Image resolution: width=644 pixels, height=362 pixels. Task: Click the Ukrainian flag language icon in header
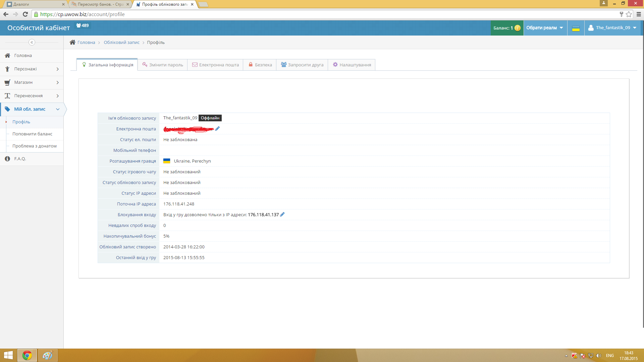click(x=576, y=28)
